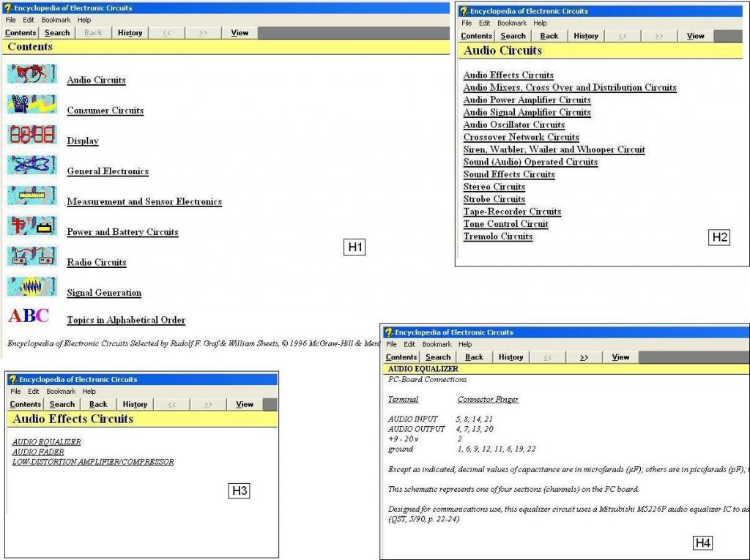This screenshot has height=560, width=750.
Task: Open Crossover Network Circuits link
Action: tap(521, 137)
